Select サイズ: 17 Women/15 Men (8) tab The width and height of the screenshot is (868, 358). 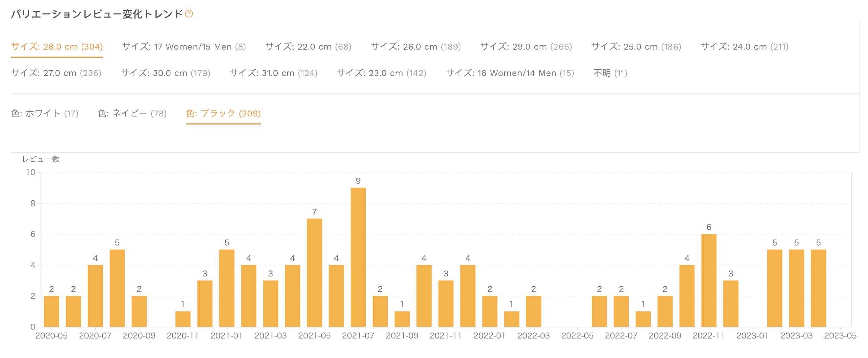184,47
